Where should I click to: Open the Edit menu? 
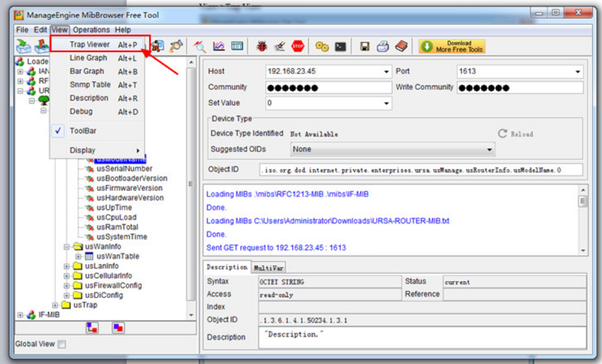pyautogui.click(x=40, y=30)
